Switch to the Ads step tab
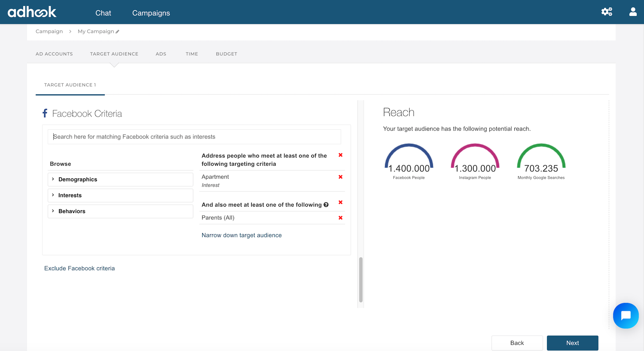 tap(161, 54)
